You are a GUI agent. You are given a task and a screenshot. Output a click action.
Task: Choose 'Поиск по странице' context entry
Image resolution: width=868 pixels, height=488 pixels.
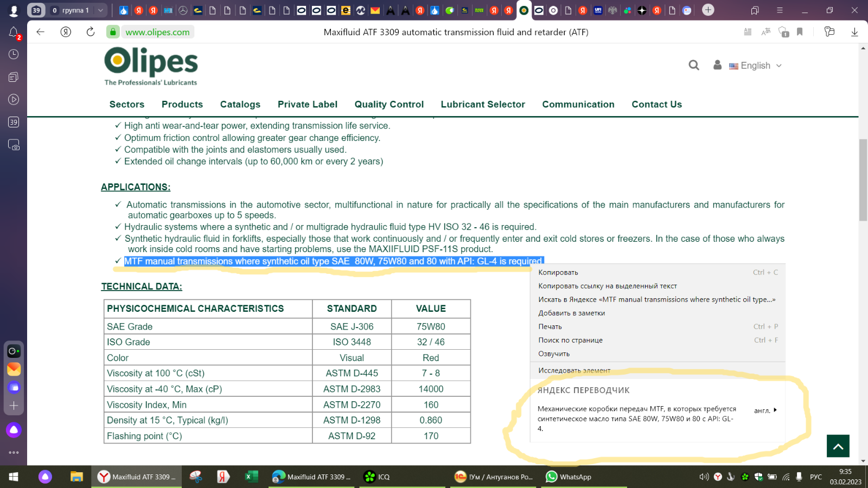658,340
